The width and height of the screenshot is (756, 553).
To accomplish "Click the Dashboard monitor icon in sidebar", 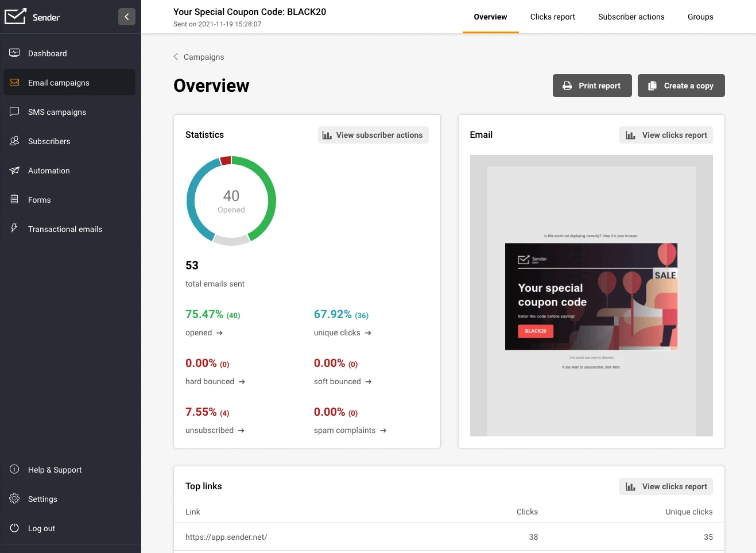I will click(14, 53).
